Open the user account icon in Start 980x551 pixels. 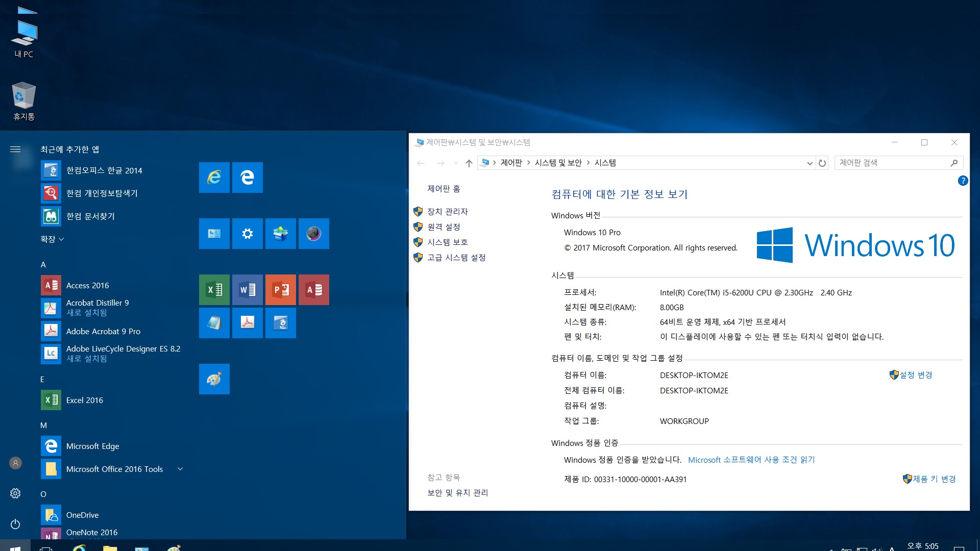pos(15,463)
